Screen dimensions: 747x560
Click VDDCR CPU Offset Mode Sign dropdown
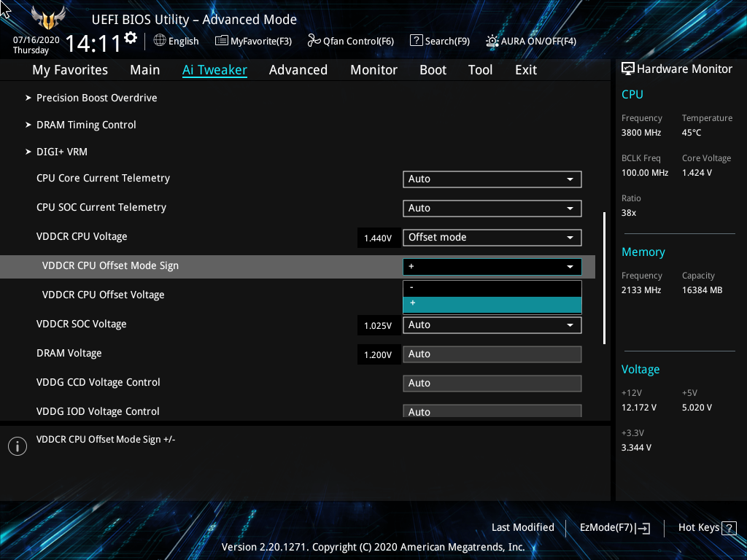492,267
